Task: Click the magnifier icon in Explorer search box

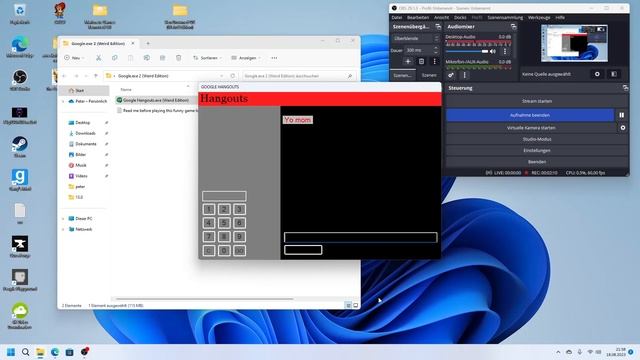Action: tap(350, 76)
